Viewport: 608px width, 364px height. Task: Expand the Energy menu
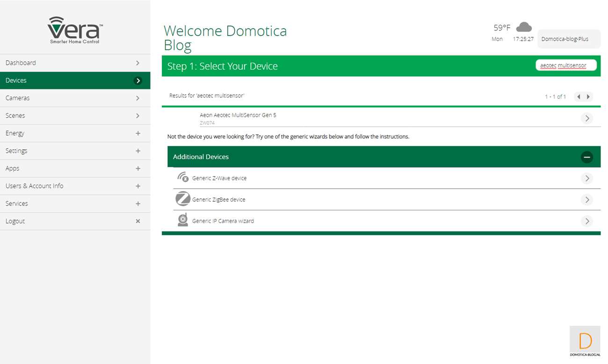138,133
